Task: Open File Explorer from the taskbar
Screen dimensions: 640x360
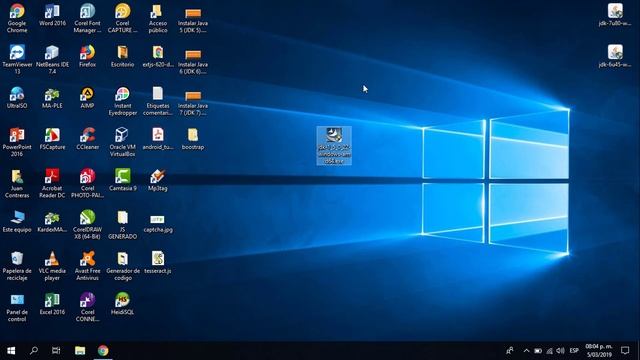Action: tap(80, 351)
